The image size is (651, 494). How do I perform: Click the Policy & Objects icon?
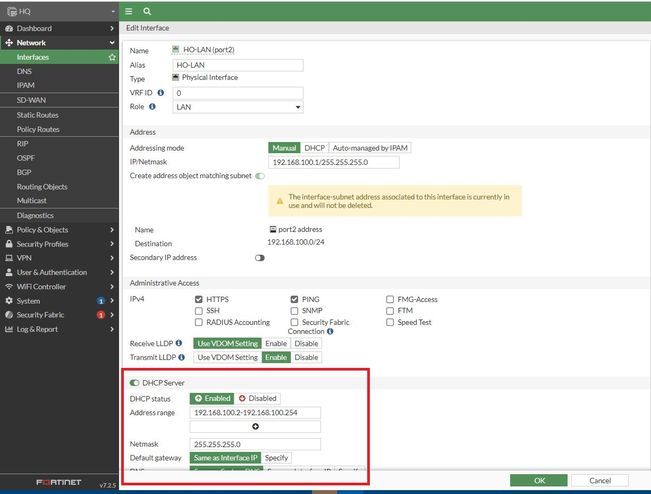(9, 230)
